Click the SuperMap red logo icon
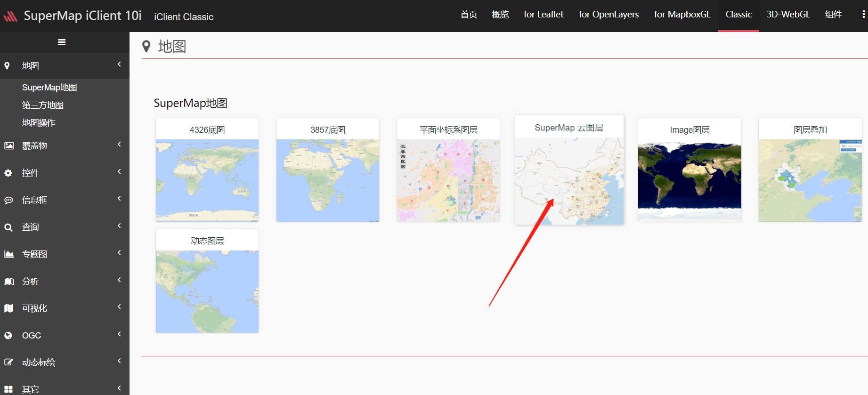Screen dimensions: 868x395 pyautogui.click(x=10, y=16)
